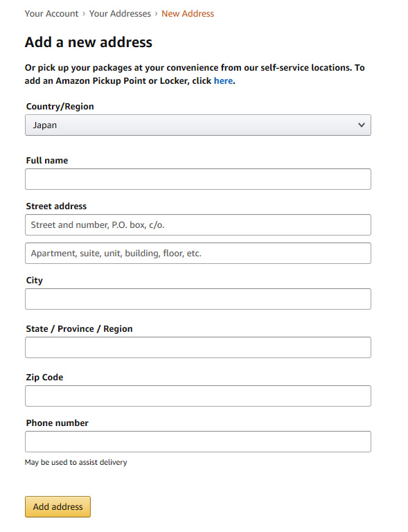This screenshot has height=532, width=408.
Task: Submit with the Add address button
Action: [57, 506]
